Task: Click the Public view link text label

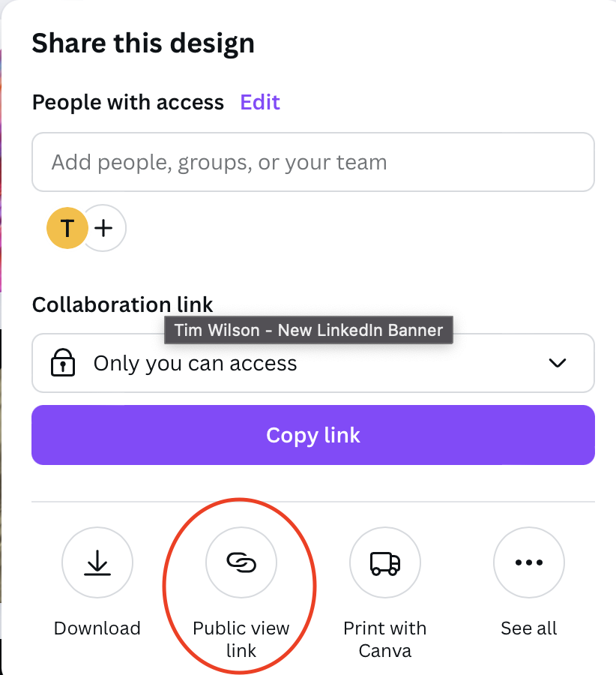Action: (x=241, y=639)
